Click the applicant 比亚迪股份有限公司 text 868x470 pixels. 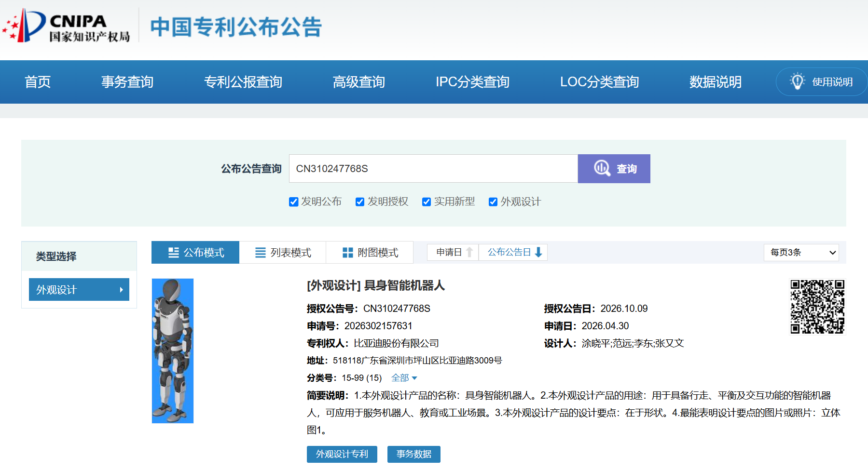396,343
